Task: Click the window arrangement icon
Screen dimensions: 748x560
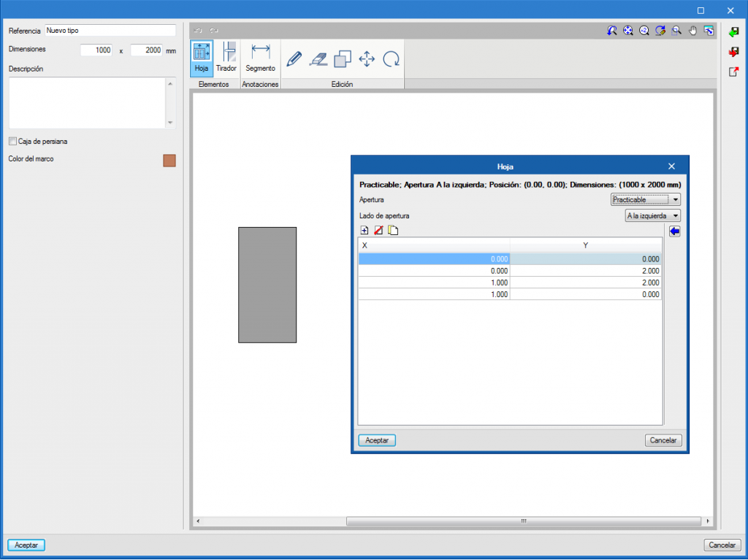Action: [x=709, y=31]
